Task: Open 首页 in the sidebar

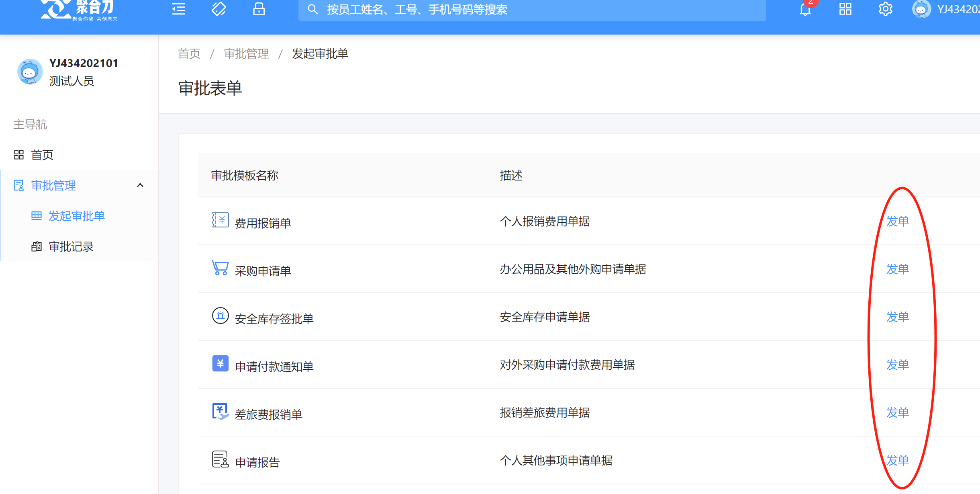Action: pyautogui.click(x=42, y=155)
